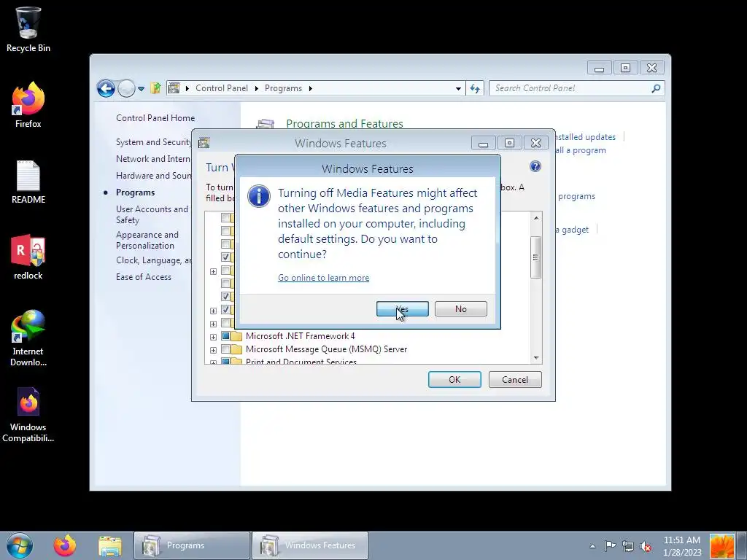This screenshot has height=560, width=747.
Task: Open breadcrumb arrow after Control Panel
Action: click(256, 88)
